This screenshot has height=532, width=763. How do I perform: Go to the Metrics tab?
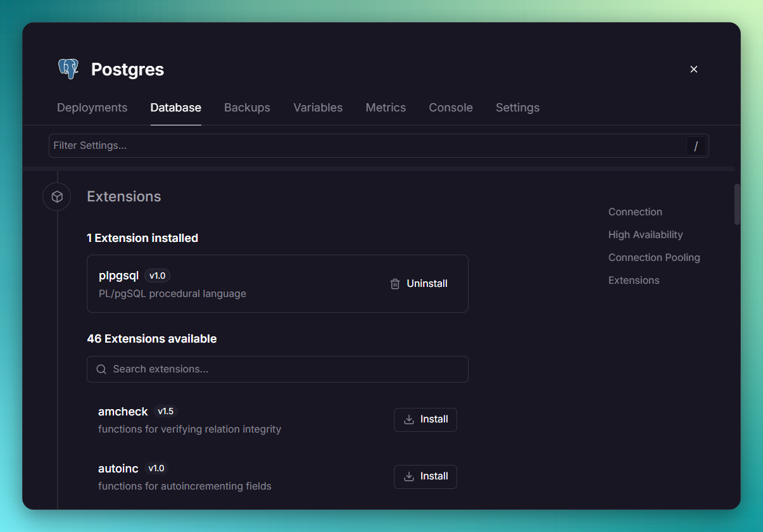(386, 108)
